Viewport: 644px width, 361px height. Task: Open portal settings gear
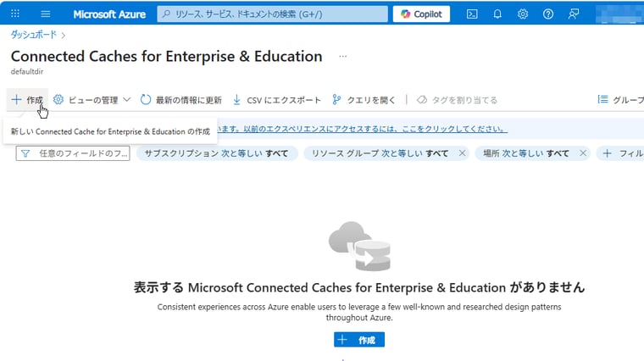point(523,14)
